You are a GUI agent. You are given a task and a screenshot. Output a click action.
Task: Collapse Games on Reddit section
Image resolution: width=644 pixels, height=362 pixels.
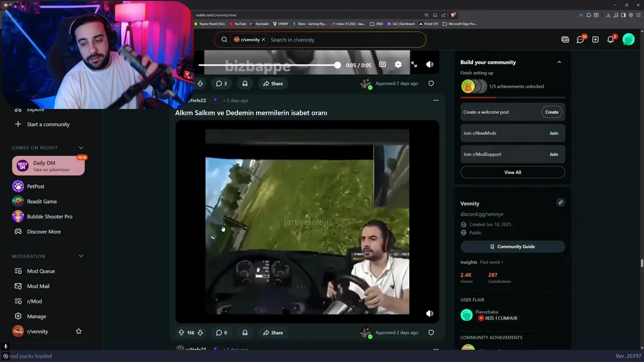(81, 148)
